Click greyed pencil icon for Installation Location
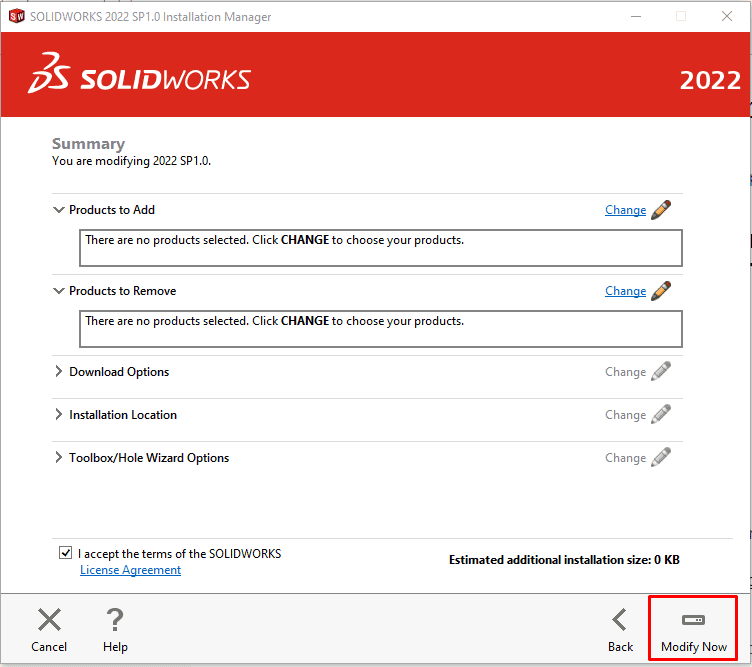 661,414
